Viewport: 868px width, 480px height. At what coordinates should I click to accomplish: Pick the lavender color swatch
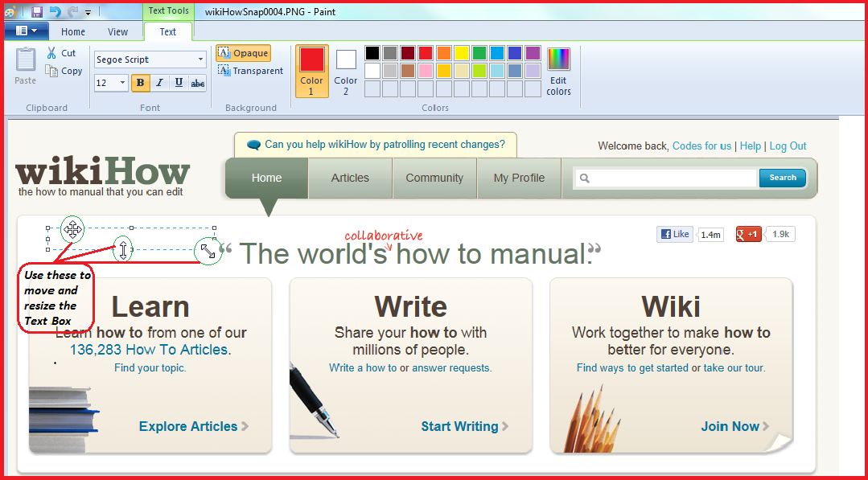[533, 71]
